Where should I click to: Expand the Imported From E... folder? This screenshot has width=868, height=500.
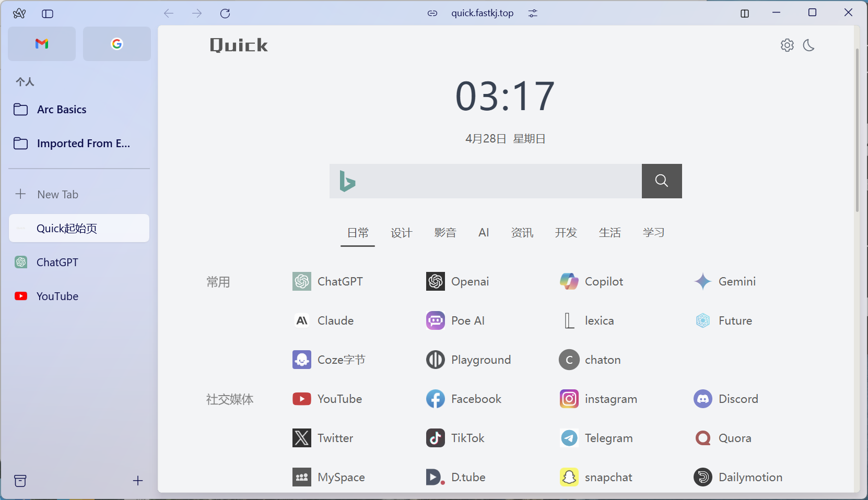coord(83,144)
